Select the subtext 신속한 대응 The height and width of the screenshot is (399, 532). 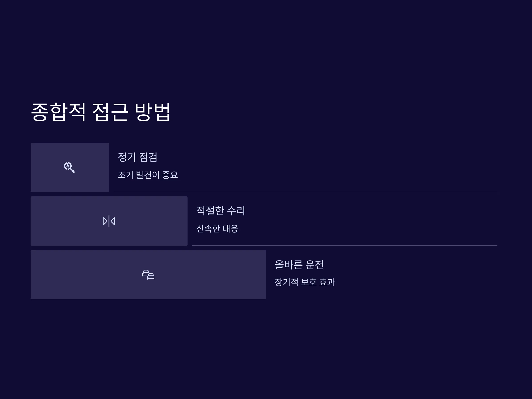coord(217,229)
